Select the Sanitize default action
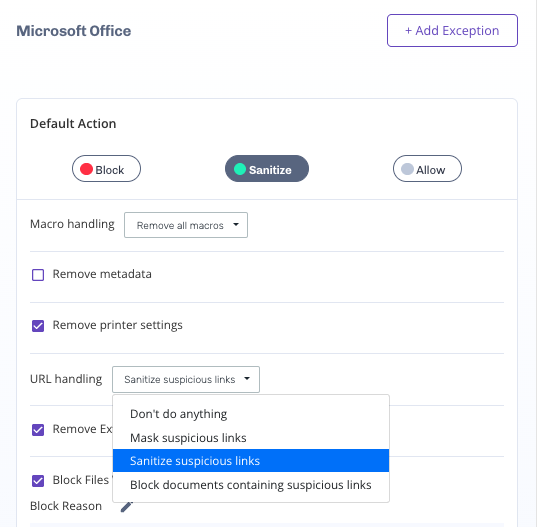The height and width of the screenshot is (527, 537). pos(267,169)
